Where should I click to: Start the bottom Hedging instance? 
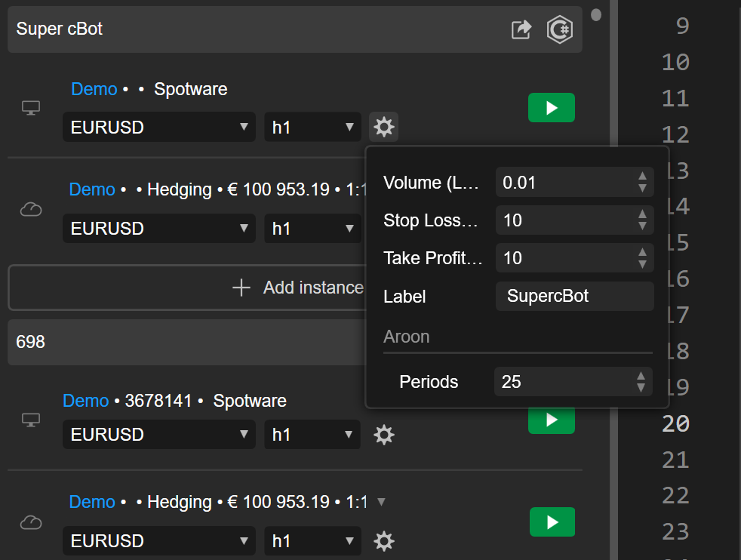551,522
